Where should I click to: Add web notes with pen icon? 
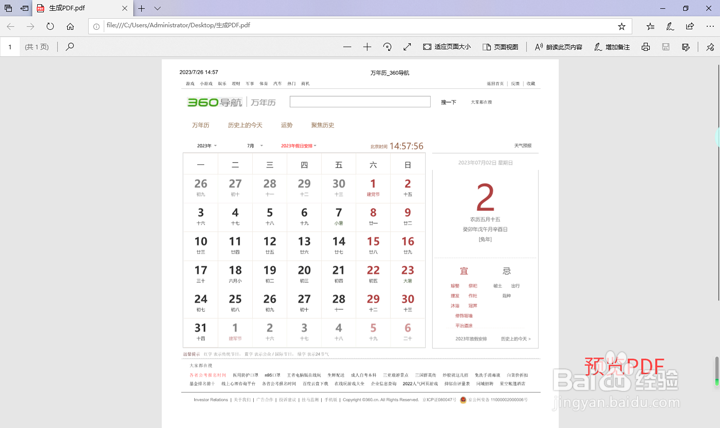(670, 27)
